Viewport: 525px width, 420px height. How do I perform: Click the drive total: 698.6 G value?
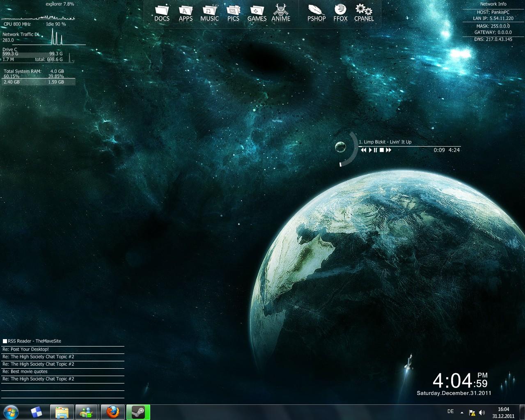tap(49, 60)
